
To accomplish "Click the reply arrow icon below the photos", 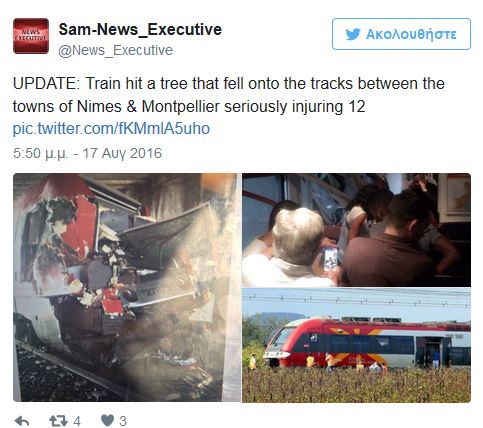I will coord(22,421).
